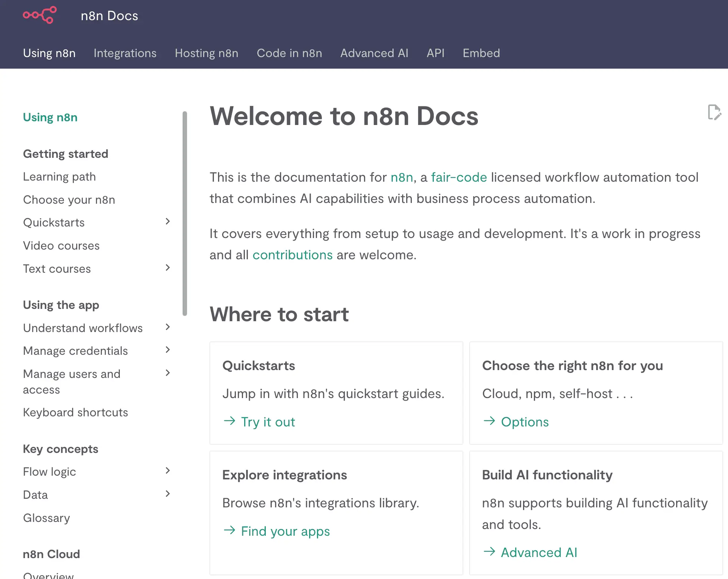Go to the Advanced AI tab
Image resolution: width=728 pixels, height=579 pixels.
pos(374,53)
